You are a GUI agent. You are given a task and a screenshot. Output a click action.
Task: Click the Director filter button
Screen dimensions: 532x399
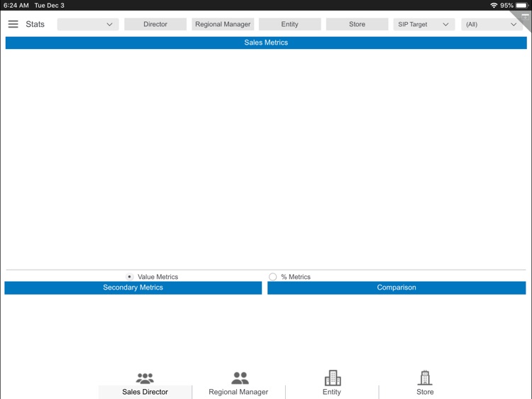click(155, 24)
